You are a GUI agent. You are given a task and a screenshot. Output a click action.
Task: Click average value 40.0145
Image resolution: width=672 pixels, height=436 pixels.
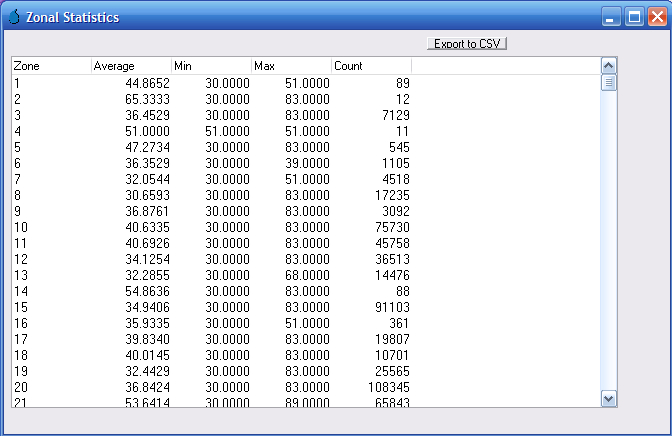click(x=147, y=355)
